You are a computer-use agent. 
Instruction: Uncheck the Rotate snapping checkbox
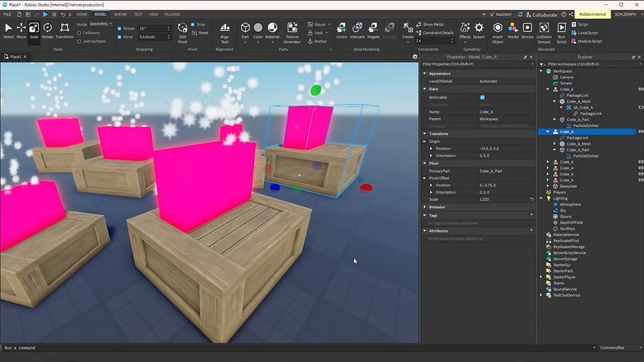click(x=119, y=28)
